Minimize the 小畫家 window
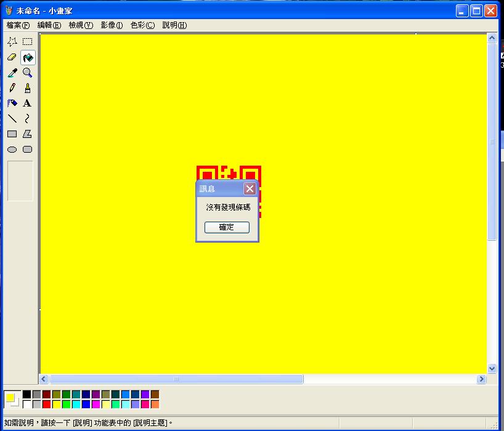 (x=462, y=11)
